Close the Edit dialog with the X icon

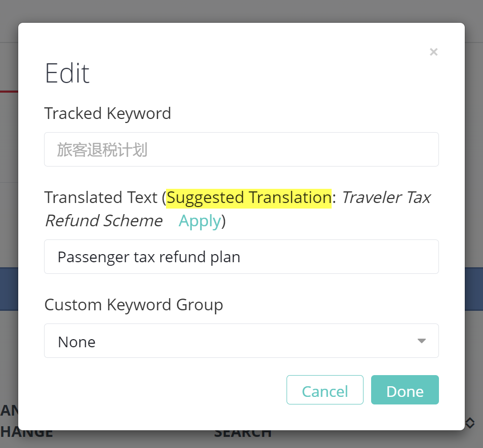point(433,52)
